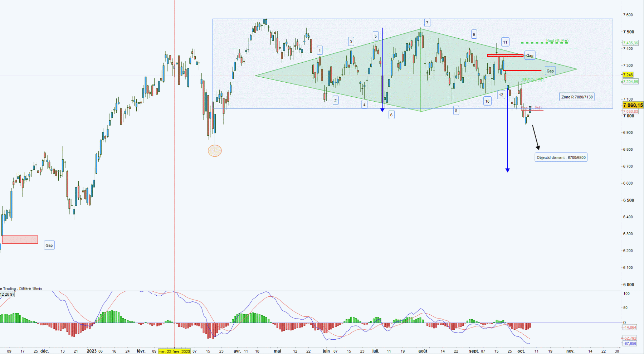The image size is (644, 354).
Task: Select the highlighted date 'mer. 22 févr. 2023'
Action: [x=175, y=351]
